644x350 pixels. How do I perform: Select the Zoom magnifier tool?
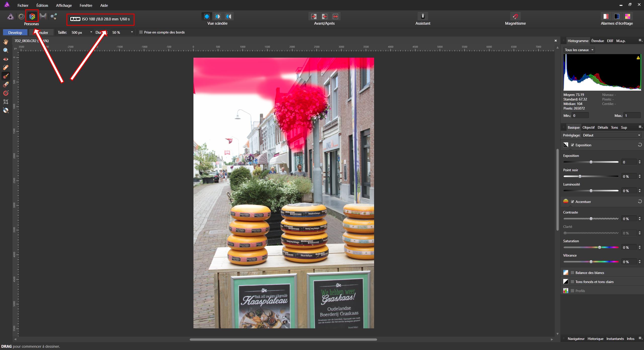6,50
